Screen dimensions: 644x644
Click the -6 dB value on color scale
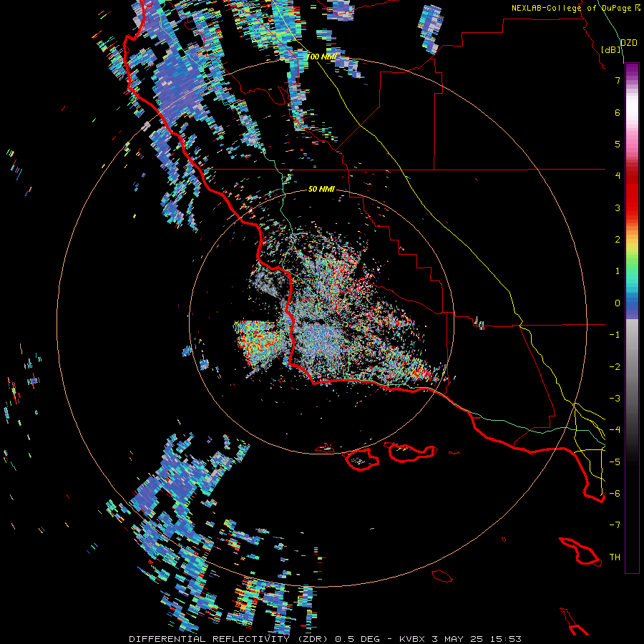pyautogui.click(x=615, y=493)
